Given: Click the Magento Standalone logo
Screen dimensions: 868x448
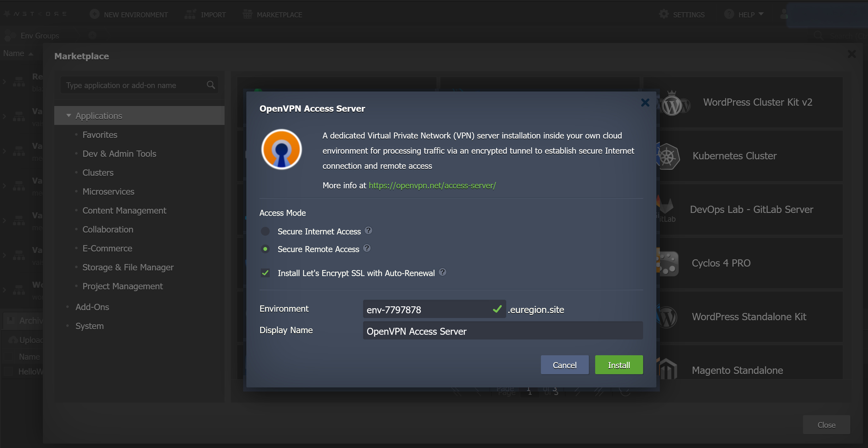Looking at the screenshot, I should click(x=667, y=369).
